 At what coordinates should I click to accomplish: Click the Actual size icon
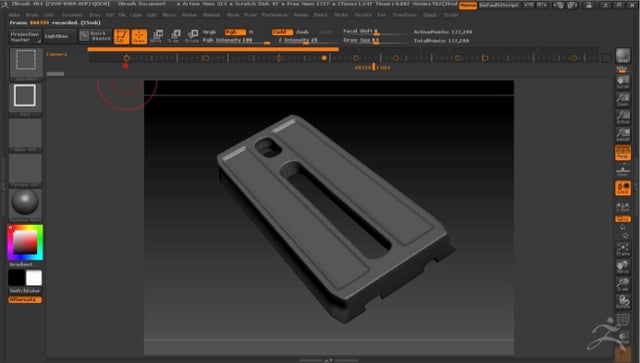[x=623, y=117]
